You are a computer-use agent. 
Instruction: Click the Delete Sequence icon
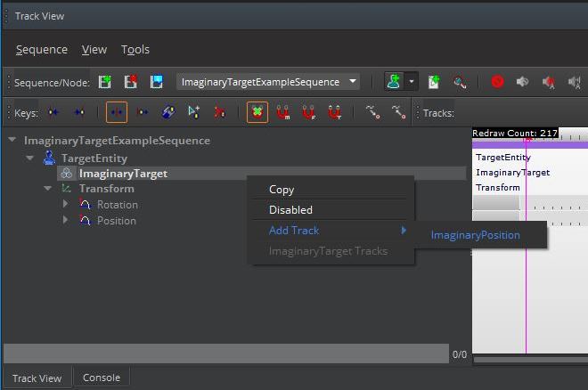tap(131, 82)
